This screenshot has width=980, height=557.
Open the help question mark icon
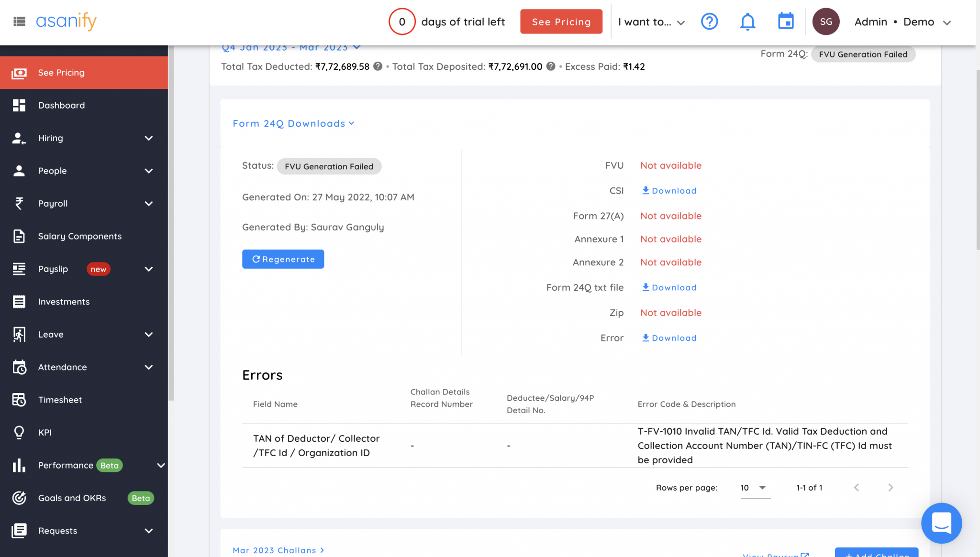coord(710,22)
